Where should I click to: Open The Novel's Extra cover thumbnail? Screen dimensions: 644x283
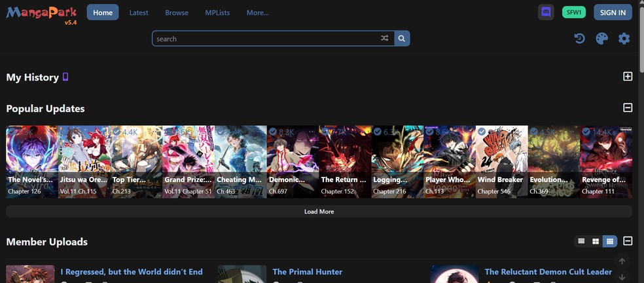click(x=32, y=162)
